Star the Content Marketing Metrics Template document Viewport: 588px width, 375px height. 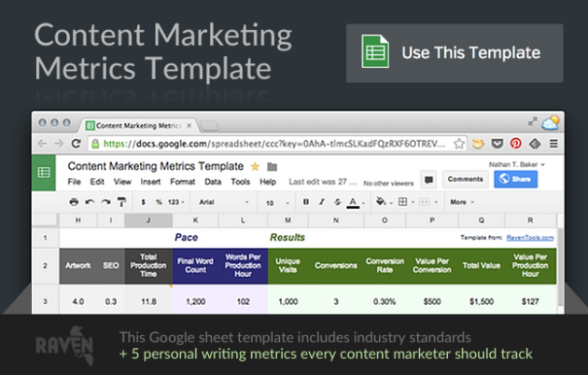[255, 166]
